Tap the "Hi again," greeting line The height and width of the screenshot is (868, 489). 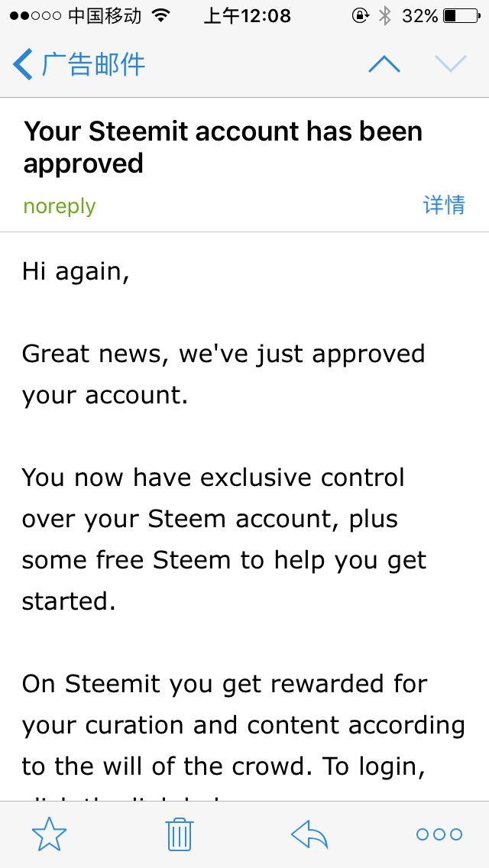pyautogui.click(x=76, y=271)
